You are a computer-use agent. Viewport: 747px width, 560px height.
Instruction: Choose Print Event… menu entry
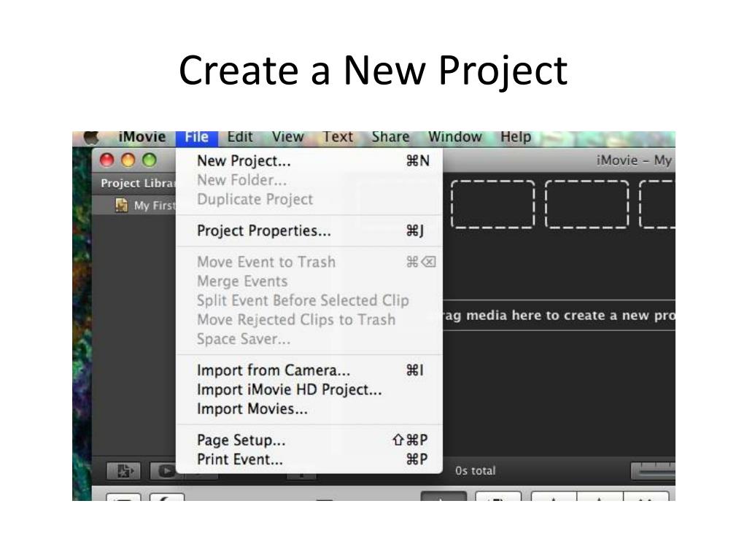[309, 459]
